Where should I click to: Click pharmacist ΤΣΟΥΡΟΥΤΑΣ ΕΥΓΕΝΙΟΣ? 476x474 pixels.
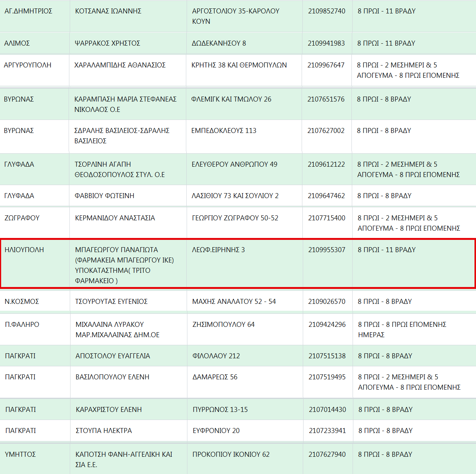(x=111, y=302)
